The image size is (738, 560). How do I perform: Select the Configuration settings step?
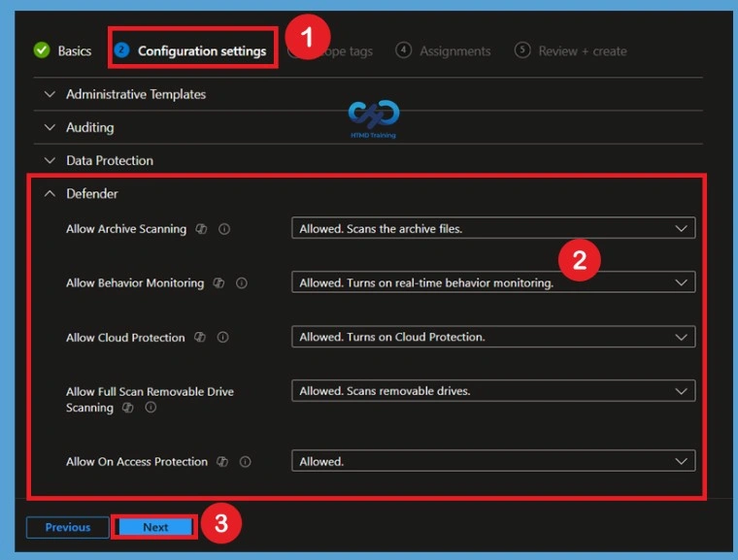190,50
